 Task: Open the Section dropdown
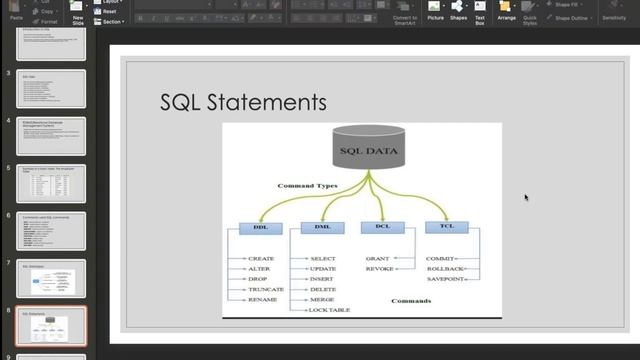(x=109, y=22)
